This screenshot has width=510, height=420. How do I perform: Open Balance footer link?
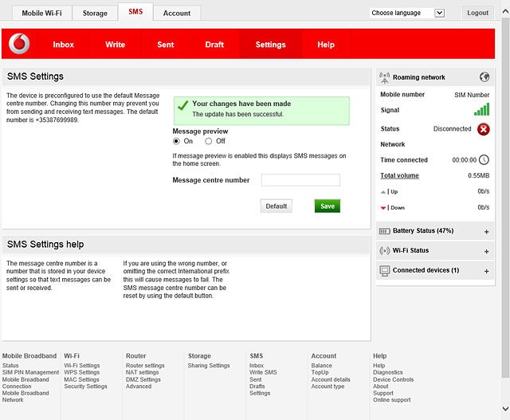[x=321, y=366]
